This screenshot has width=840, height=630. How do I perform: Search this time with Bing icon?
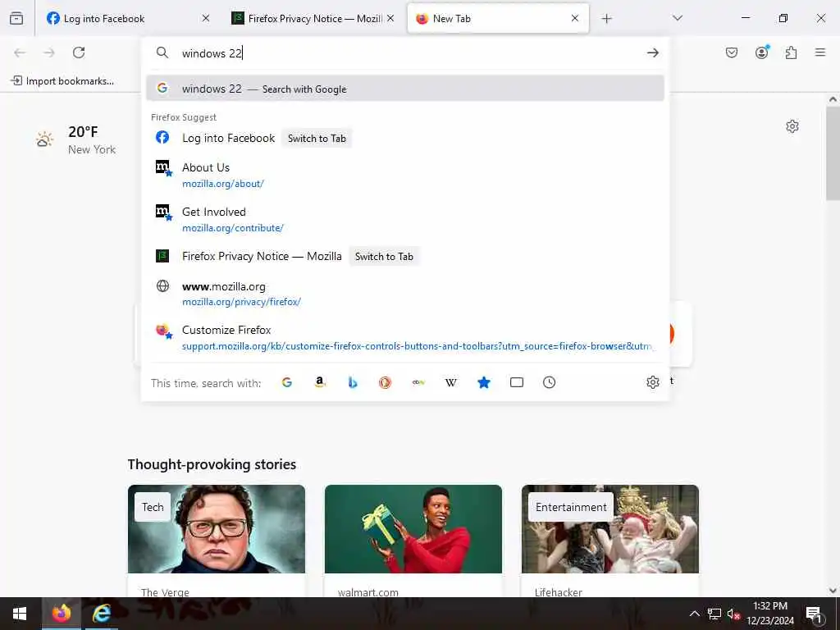pyautogui.click(x=353, y=382)
